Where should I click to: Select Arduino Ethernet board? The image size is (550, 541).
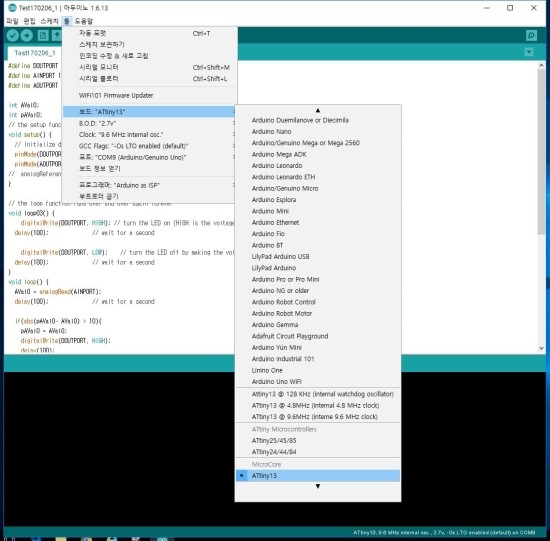[318, 222]
